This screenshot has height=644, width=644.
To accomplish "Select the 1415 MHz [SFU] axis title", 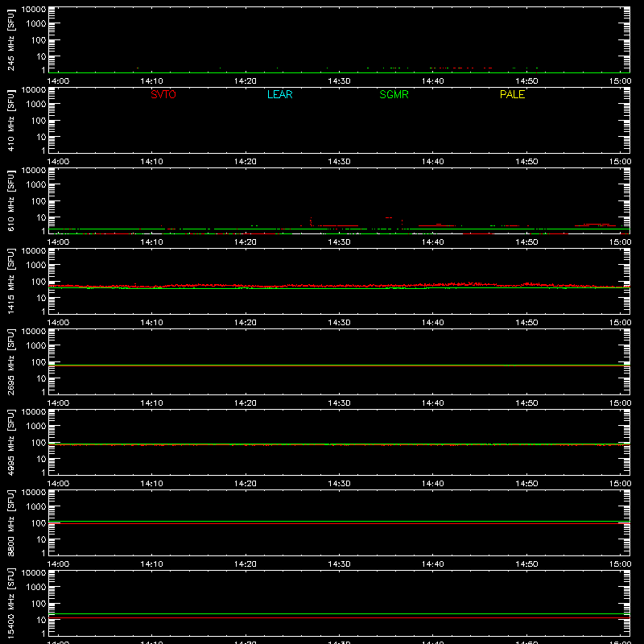I will tap(10, 282).
